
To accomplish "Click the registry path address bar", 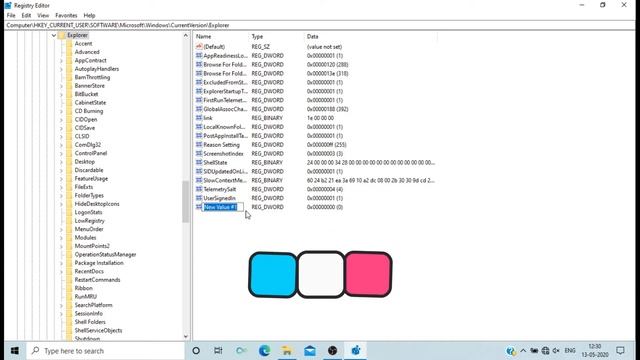I will pyautogui.click(x=320, y=25).
